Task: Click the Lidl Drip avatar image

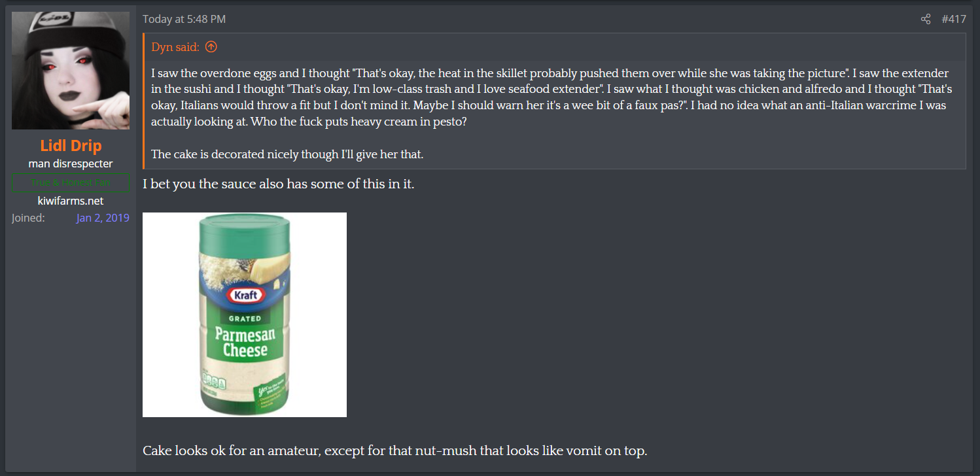Action: point(71,71)
